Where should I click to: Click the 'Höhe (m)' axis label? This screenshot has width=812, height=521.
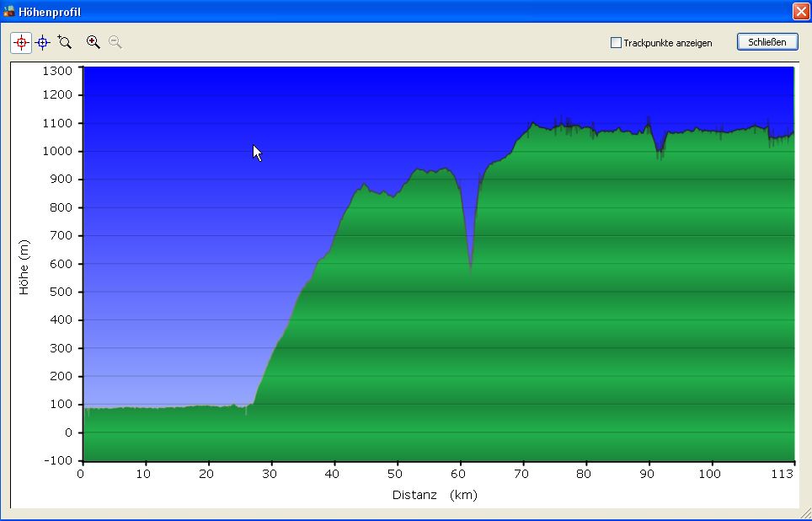coord(24,267)
